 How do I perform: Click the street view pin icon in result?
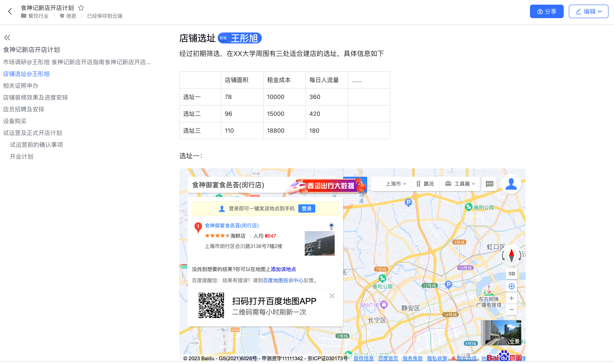point(331,226)
